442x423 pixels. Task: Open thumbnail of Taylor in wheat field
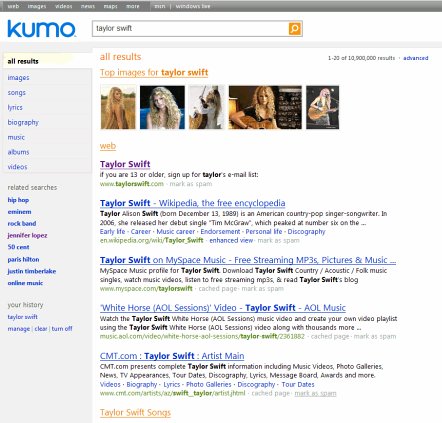(118, 107)
